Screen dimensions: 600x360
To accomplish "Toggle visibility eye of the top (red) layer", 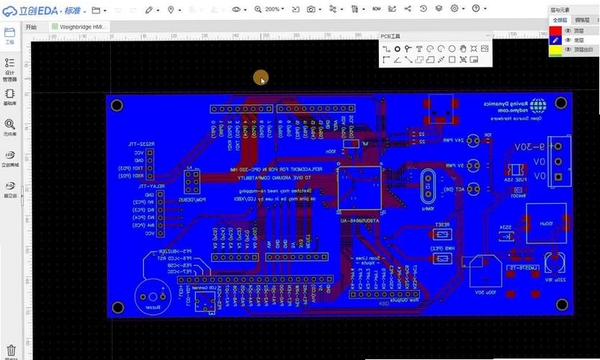I will pos(568,31).
